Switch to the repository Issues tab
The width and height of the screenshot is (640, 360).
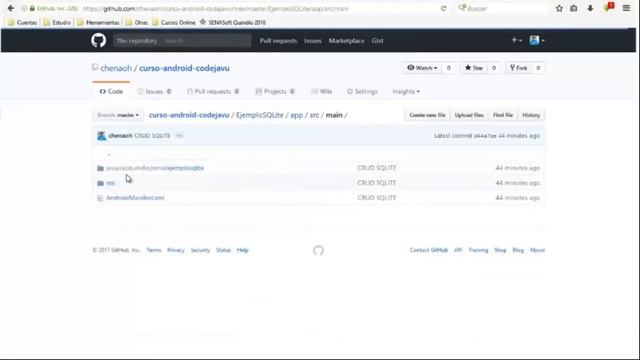(154, 91)
